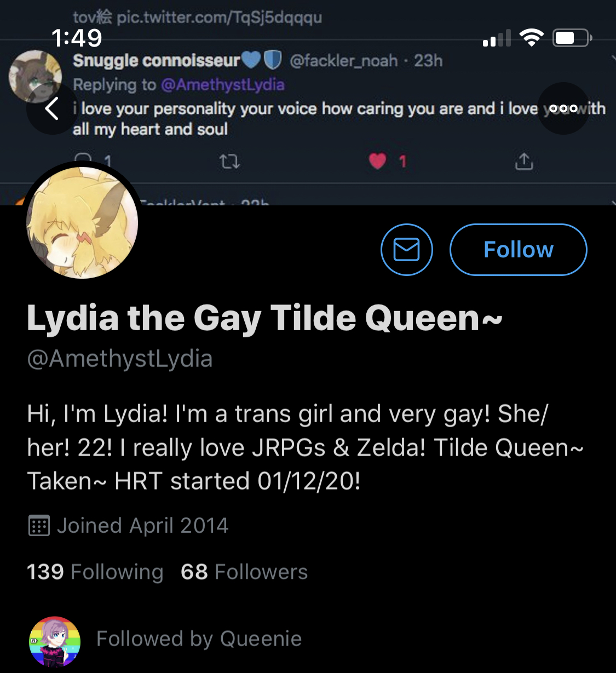
Task: Open the three-dot more options menu
Action: [563, 108]
